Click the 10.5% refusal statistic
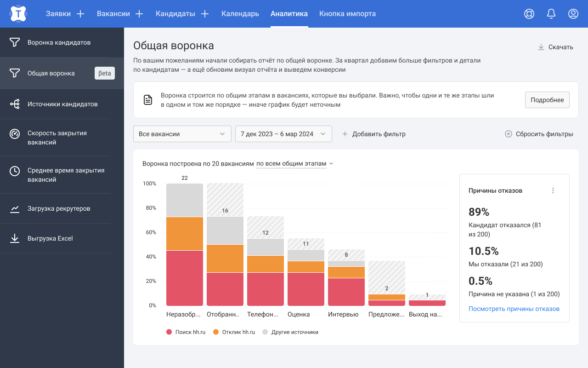Image resolution: width=588 pixels, height=368 pixels. coord(484,251)
